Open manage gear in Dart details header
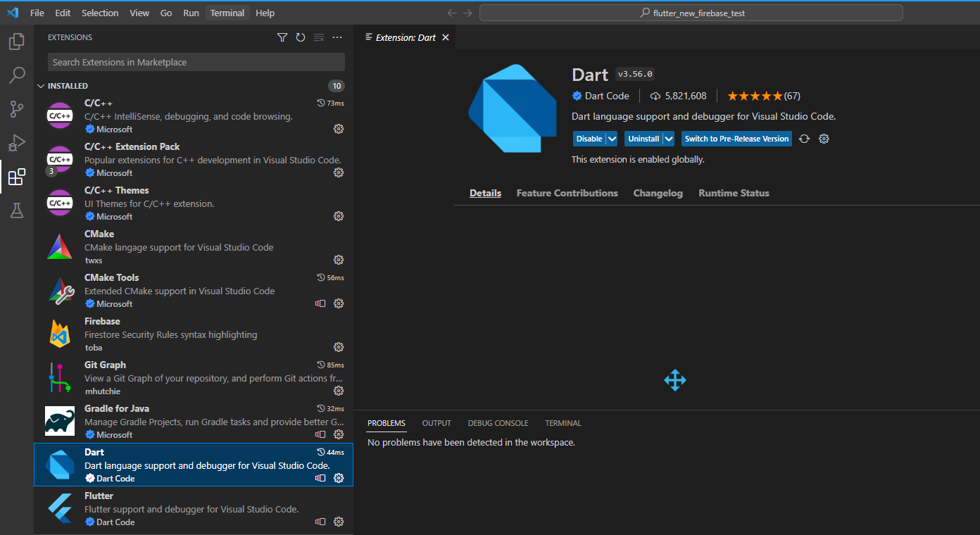Image resolution: width=980 pixels, height=535 pixels. 824,139
